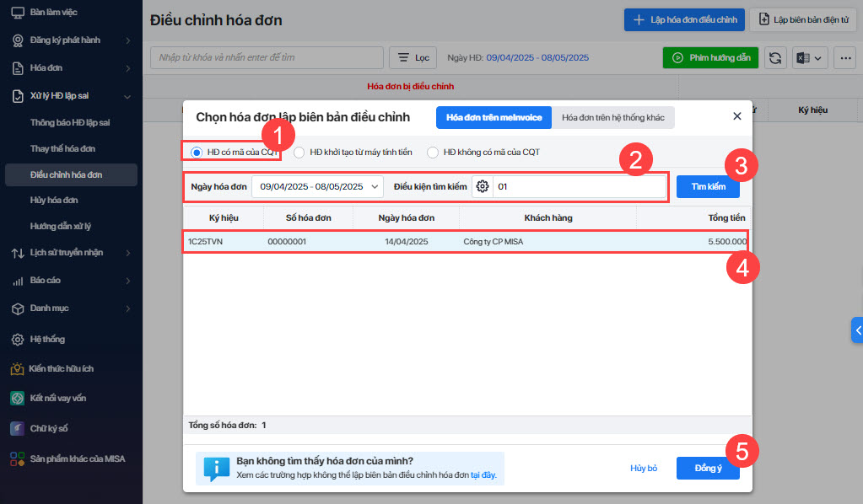
Task: Click the Ngày hóa đơn column header
Action: tap(406, 218)
